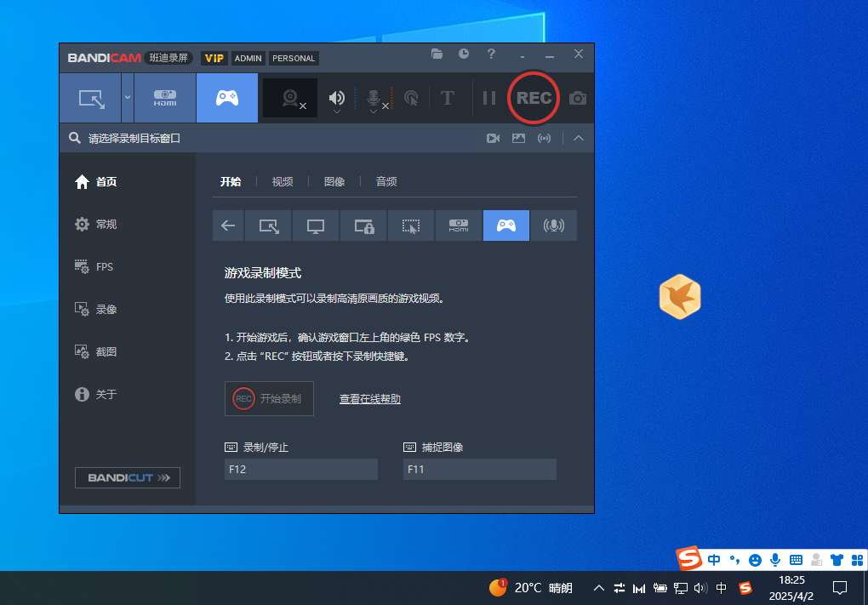Toggle webcam overlay icon

[291, 98]
